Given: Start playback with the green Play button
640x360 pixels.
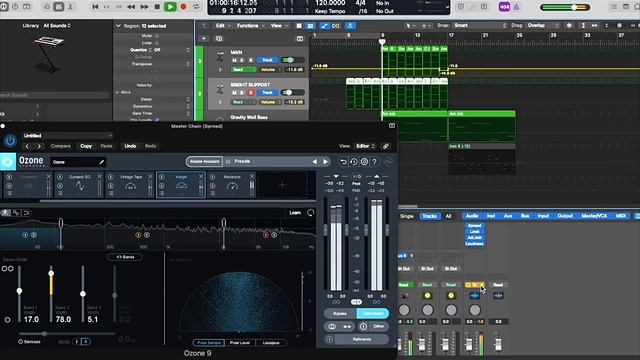Looking at the screenshot, I should click(x=170, y=7).
